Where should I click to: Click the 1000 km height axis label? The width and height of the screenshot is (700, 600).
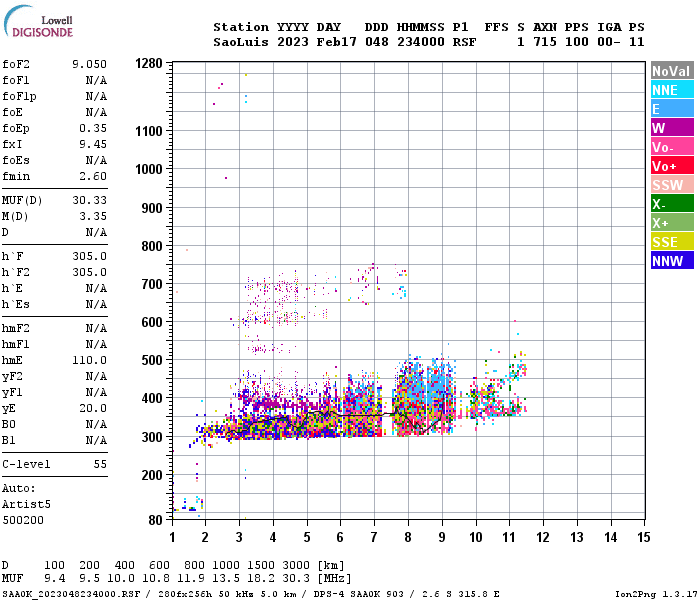click(x=149, y=169)
